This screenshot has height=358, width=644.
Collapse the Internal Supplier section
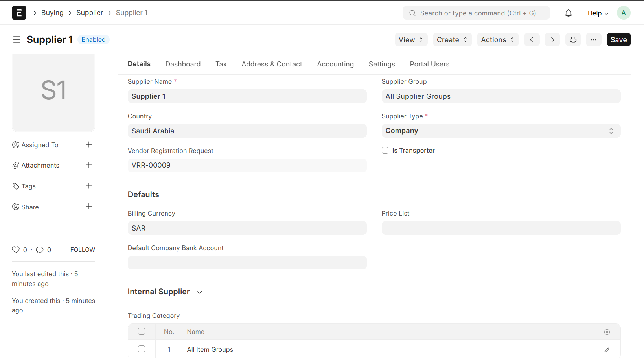(x=199, y=292)
